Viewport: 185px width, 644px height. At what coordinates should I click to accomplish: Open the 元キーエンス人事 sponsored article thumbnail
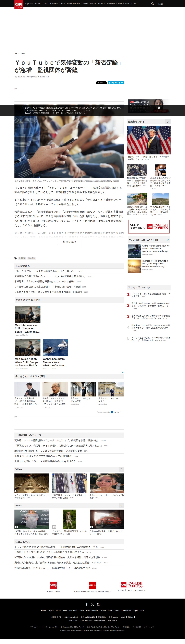27,389
